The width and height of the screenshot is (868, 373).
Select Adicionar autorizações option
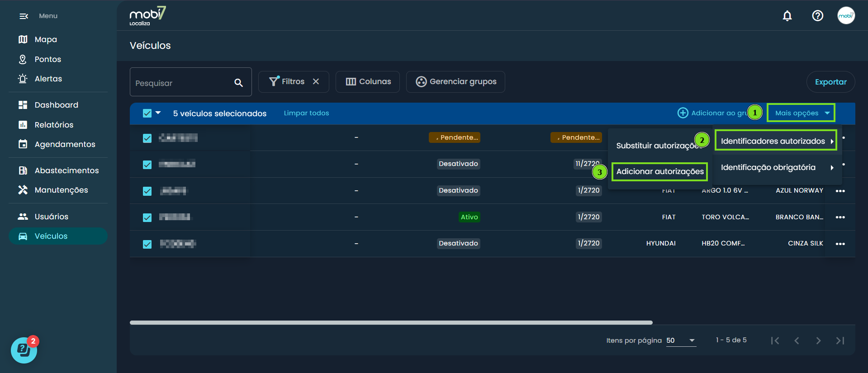[659, 171]
